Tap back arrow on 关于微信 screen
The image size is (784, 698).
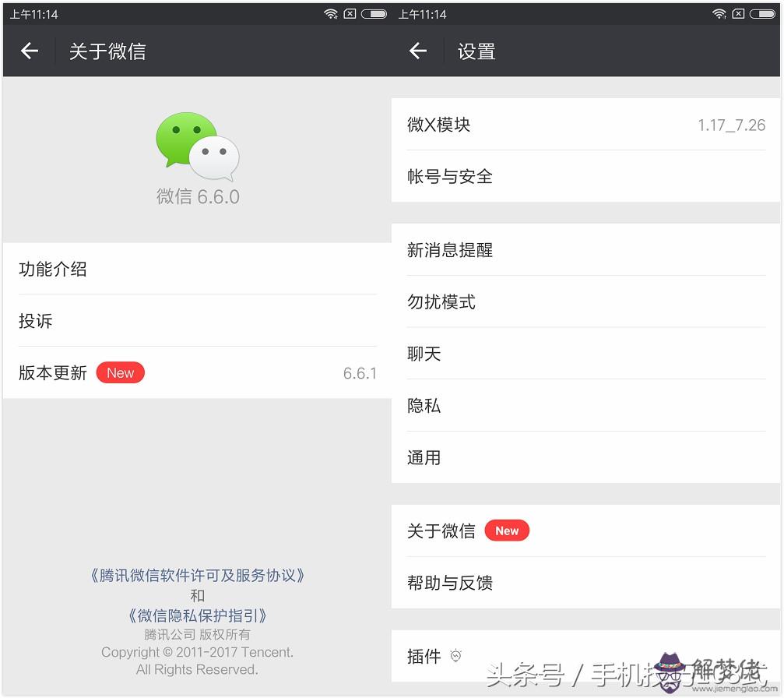30,51
